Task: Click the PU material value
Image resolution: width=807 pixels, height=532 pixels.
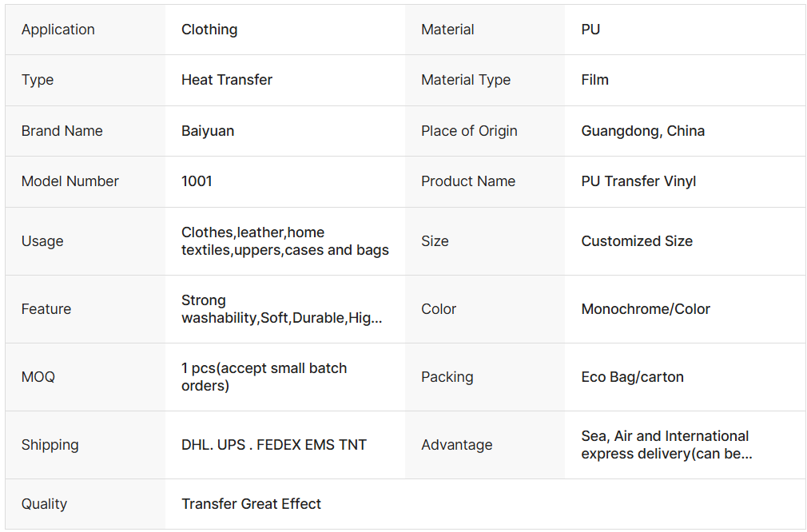Action: tap(590, 30)
